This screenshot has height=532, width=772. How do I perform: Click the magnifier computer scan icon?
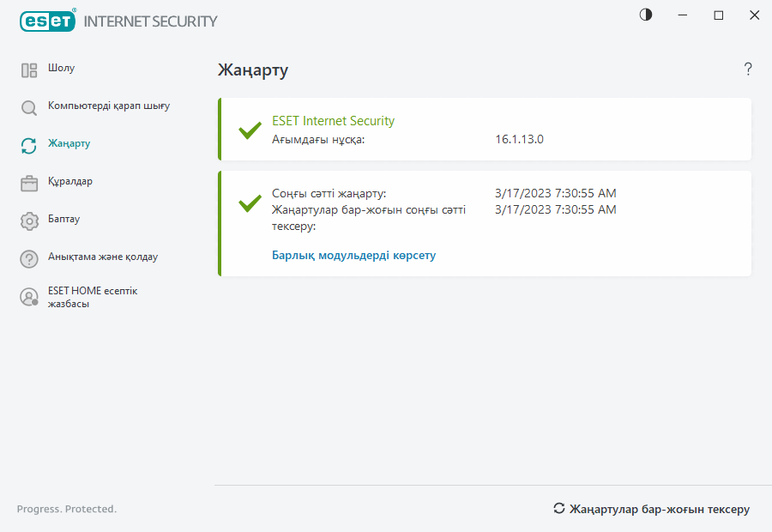point(29,108)
